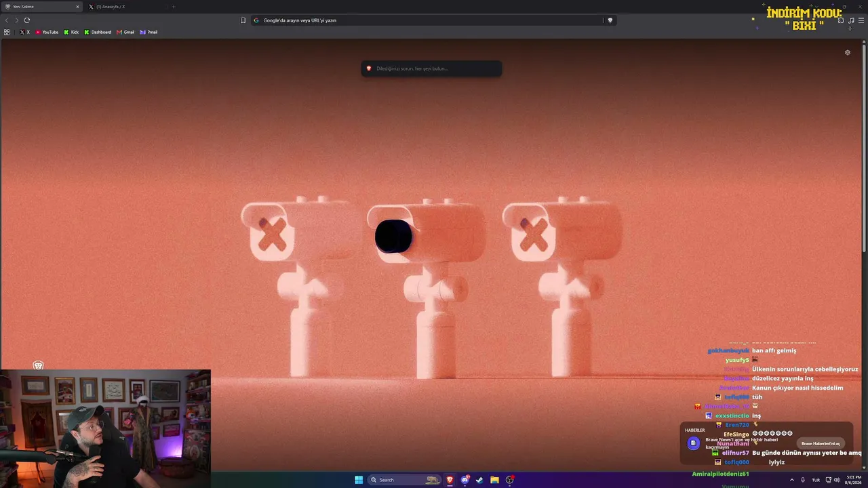Open the Windows Start menu
Screen dimensions: 868x488
coord(359,480)
